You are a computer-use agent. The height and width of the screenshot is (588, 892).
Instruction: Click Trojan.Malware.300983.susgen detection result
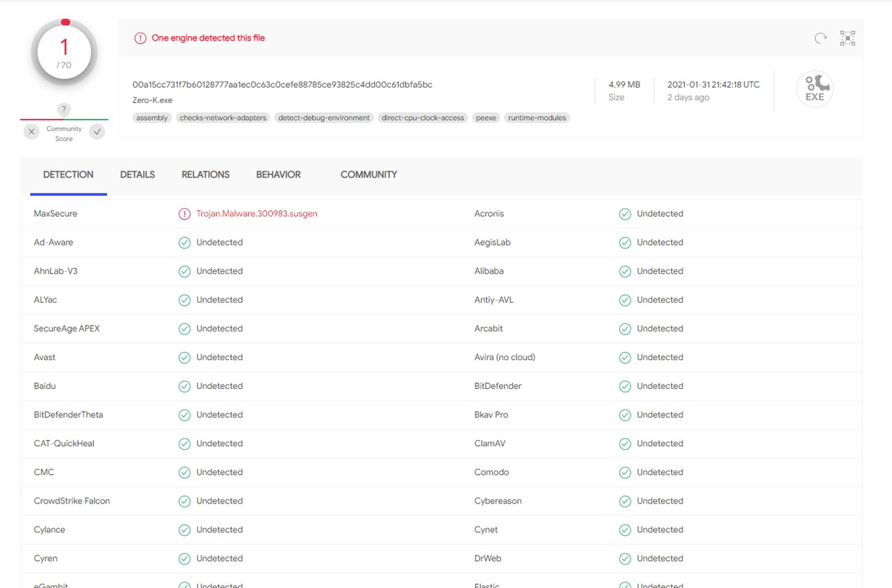[x=257, y=214]
